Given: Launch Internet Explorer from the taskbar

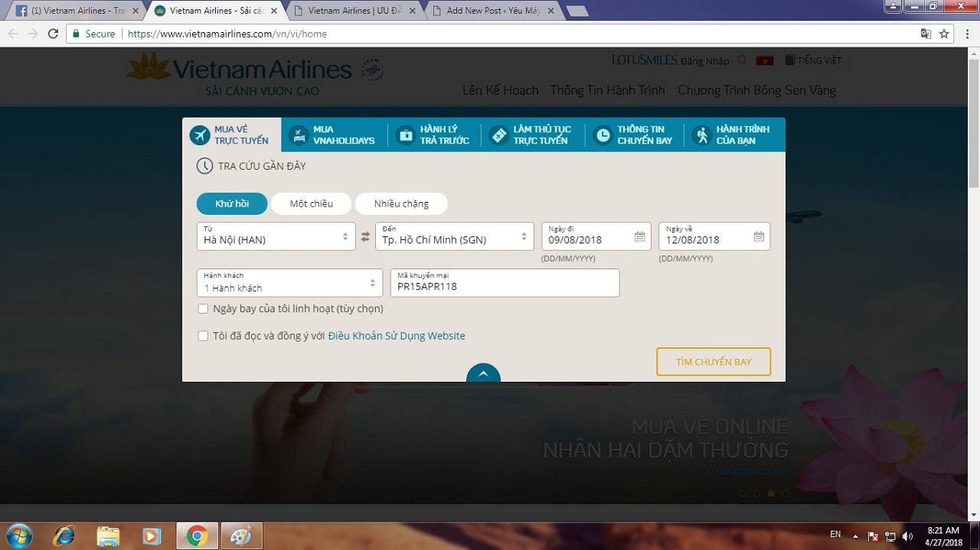Looking at the screenshot, I should coord(64,535).
